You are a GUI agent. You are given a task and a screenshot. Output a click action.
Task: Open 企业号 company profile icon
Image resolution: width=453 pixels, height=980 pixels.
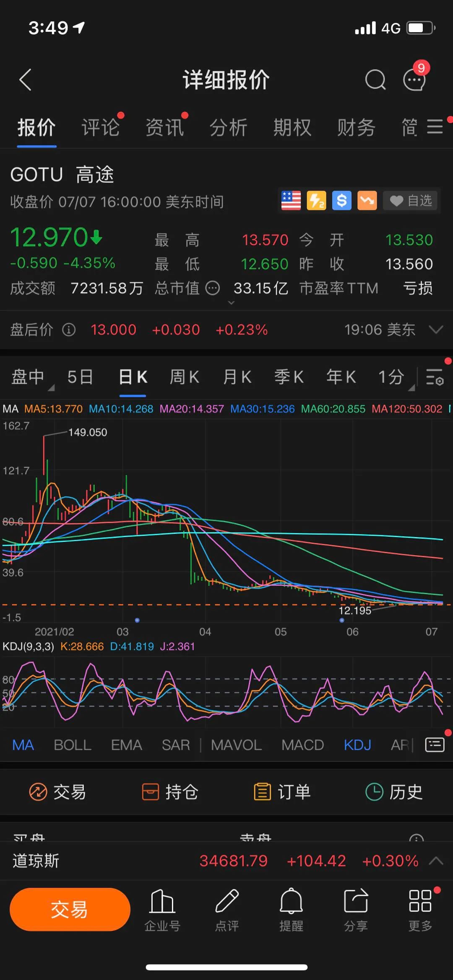tap(162, 911)
